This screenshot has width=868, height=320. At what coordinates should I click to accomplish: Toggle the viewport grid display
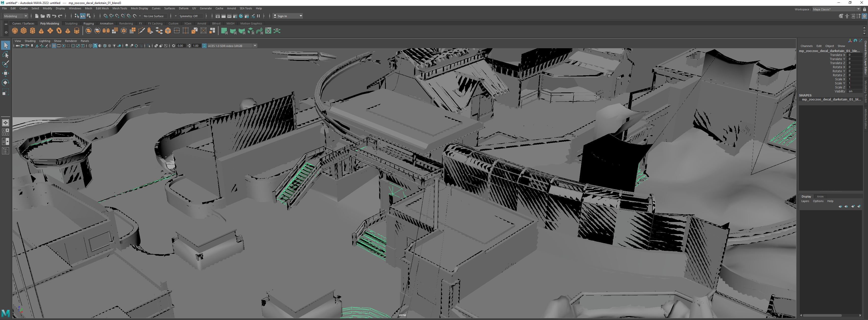[x=54, y=45]
